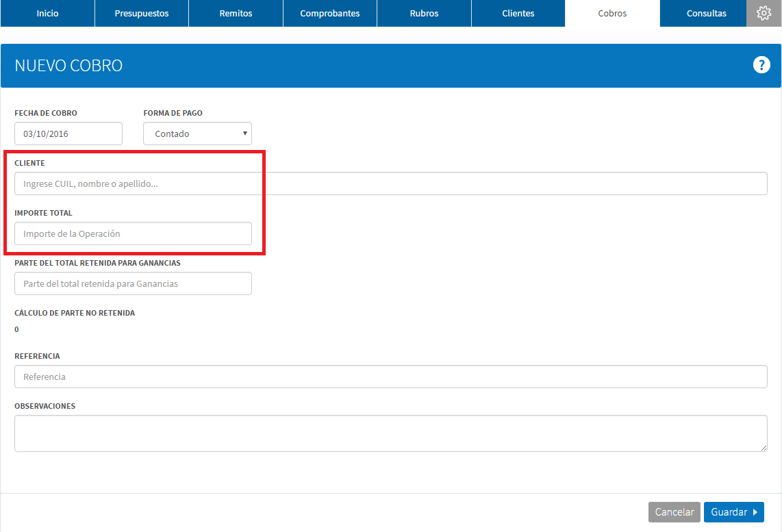The width and height of the screenshot is (782, 532).
Task: Focus the Fecha de Cobro date field
Action: (68, 134)
